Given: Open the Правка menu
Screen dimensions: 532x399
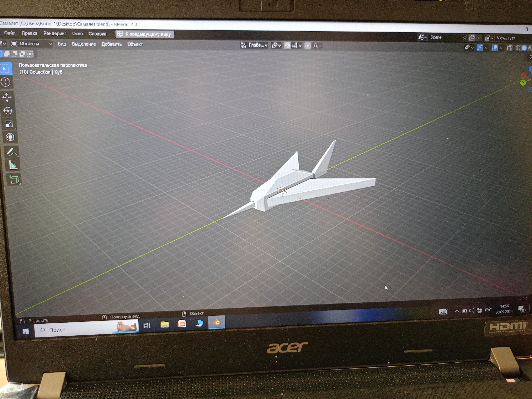Looking at the screenshot, I should point(29,33).
